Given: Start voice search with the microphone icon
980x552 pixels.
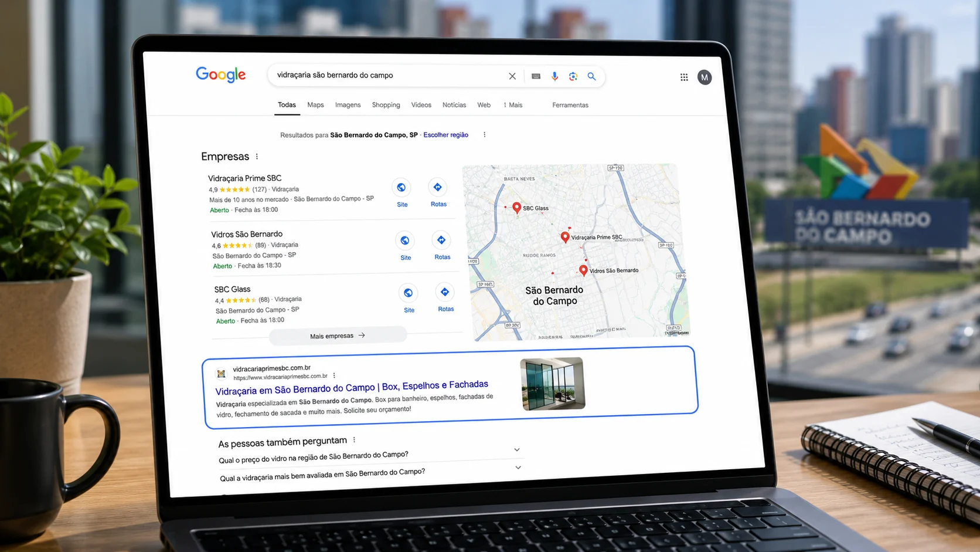Looking at the screenshot, I should tap(554, 76).
